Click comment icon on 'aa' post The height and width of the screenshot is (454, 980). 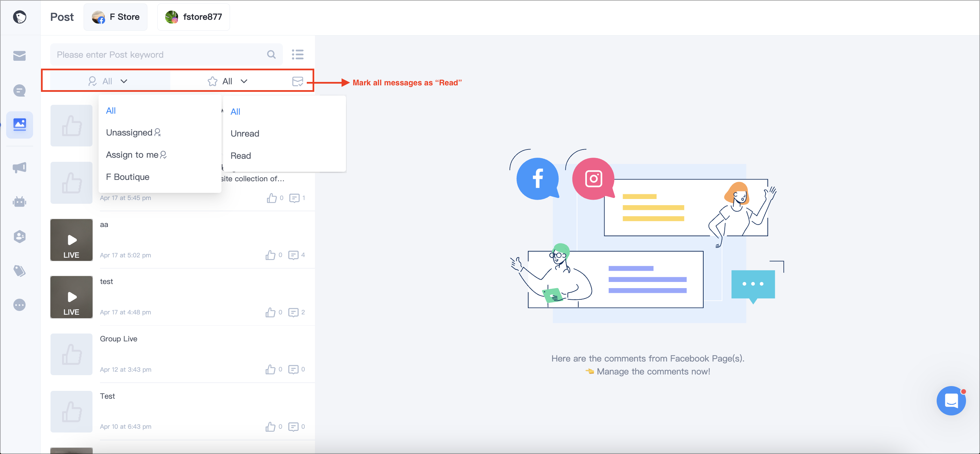click(x=293, y=255)
